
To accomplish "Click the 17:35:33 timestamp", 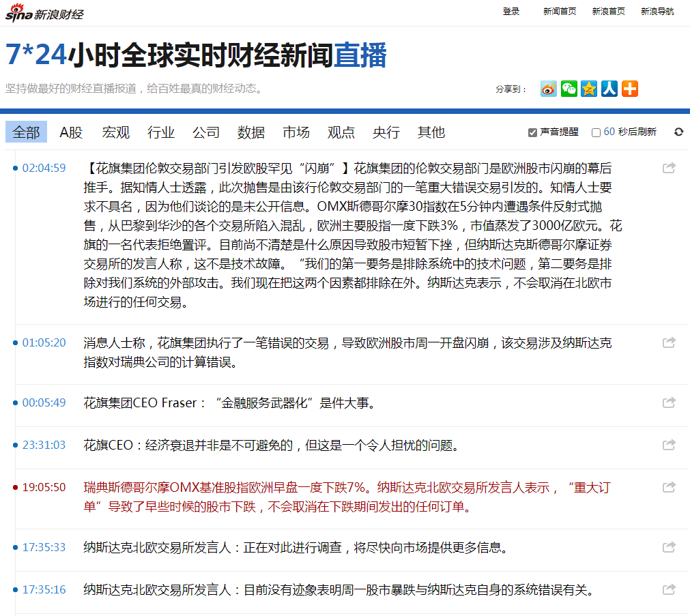I will coord(44,547).
